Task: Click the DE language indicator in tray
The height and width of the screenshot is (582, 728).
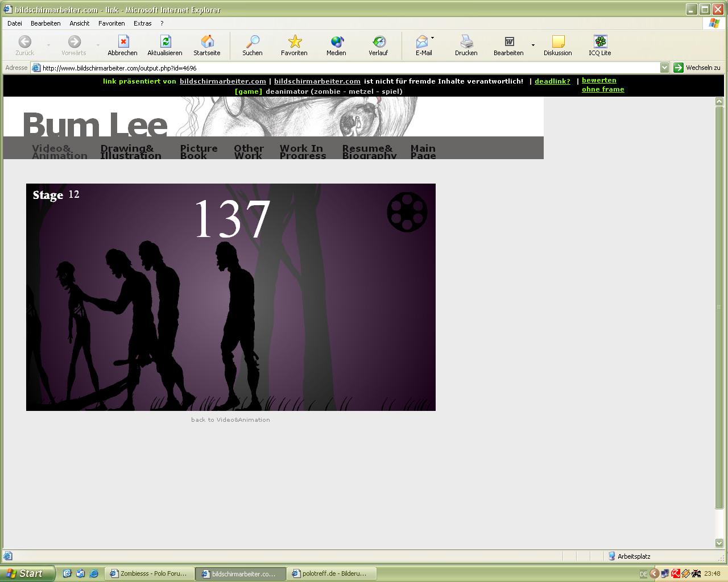Action: 644,574
